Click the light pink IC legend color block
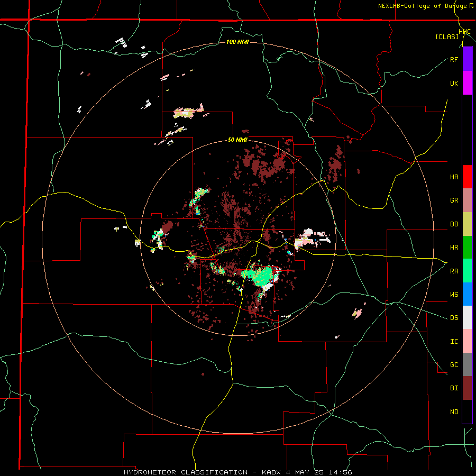The width and height of the screenshot is (476, 476). [467, 341]
